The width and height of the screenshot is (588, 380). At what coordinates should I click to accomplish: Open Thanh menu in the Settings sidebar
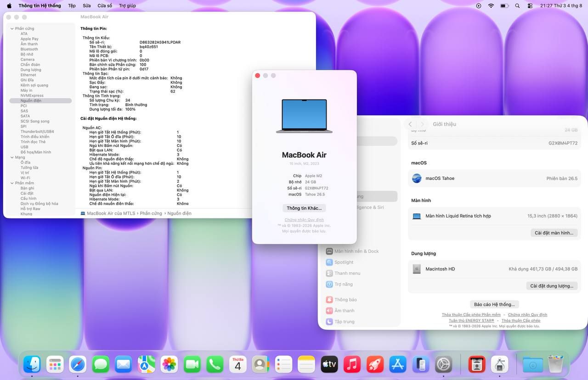(x=343, y=273)
